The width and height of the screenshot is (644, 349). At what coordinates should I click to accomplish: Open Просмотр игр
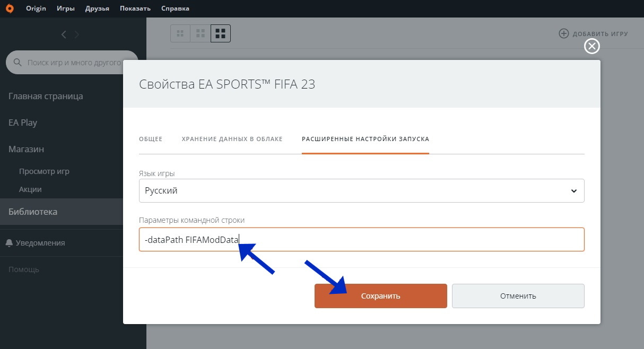point(44,171)
